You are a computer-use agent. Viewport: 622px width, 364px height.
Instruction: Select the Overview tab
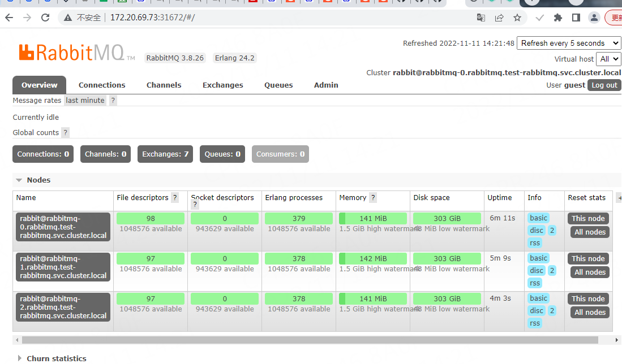tap(39, 85)
